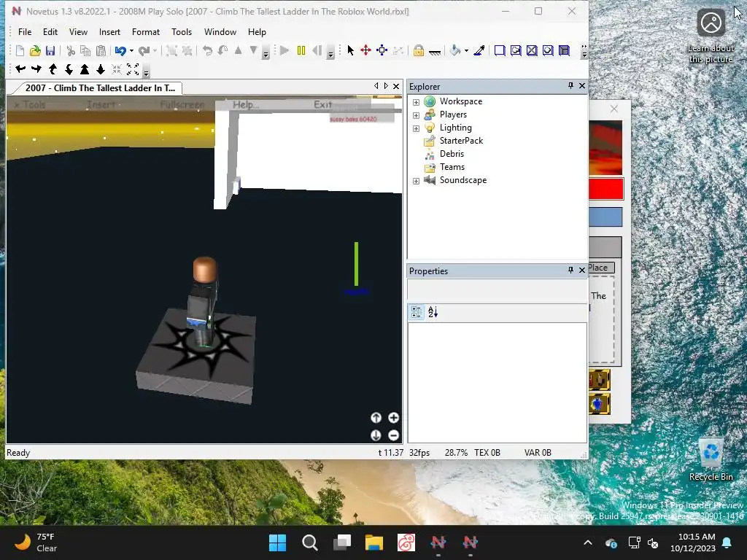
Task: Open camera toolbar overflow options arrow
Action: [146, 71]
